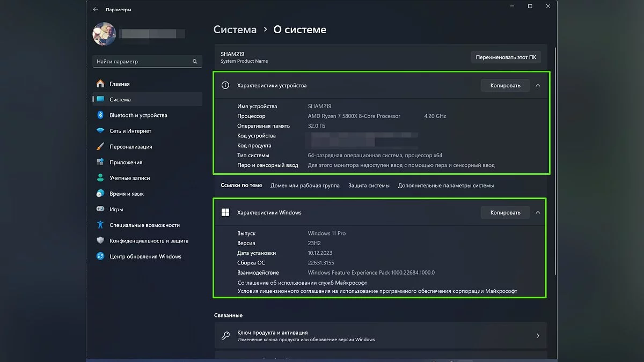Click the Игры gamepad icon
Screen dimensions: 644x362
click(x=100, y=209)
